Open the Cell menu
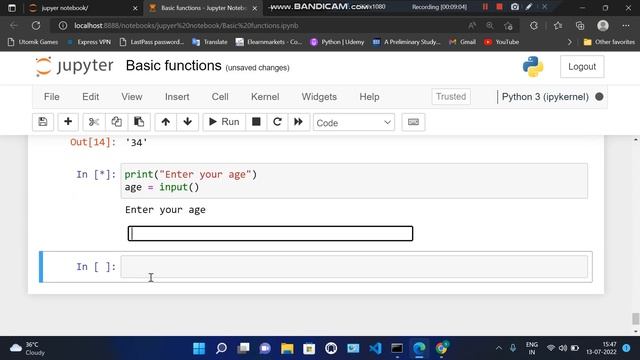Image resolution: width=640 pixels, height=360 pixels. pyautogui.click(x=220, y=97)
